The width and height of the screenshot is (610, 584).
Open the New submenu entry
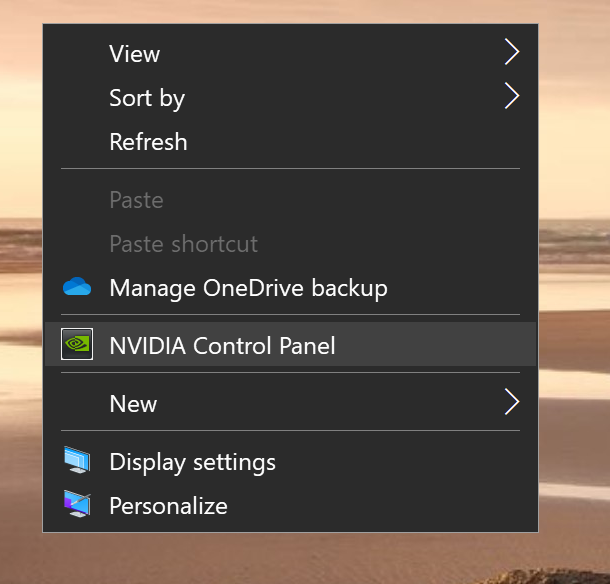(x=290, y=403)
